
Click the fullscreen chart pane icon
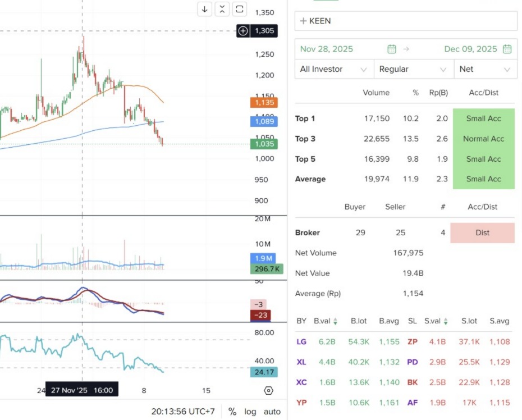[x=240, y=9]
